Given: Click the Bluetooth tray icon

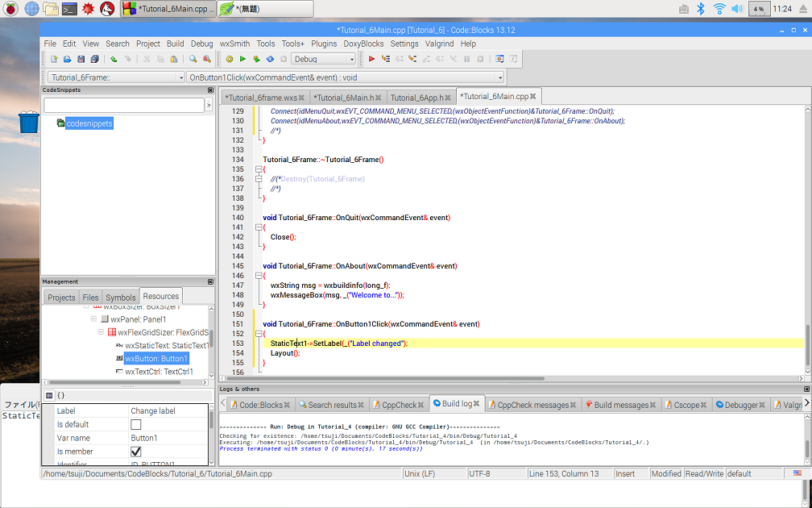Looking at the screenshot, I should 701,9.
